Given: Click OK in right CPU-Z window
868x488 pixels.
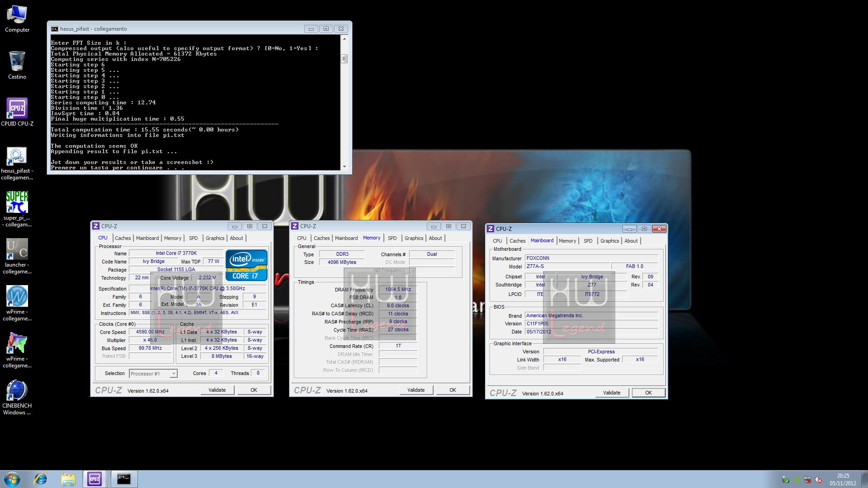Looking at the screenshot, I should tap(649, 393).
